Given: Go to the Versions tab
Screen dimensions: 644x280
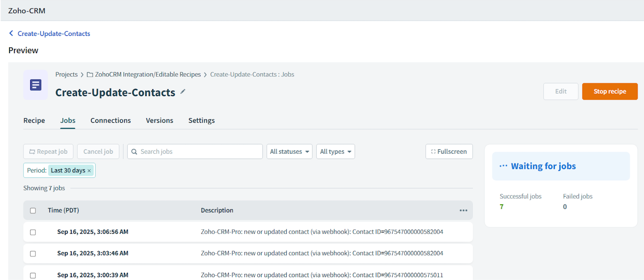Looking at the screenshot, I should [159, 120].
